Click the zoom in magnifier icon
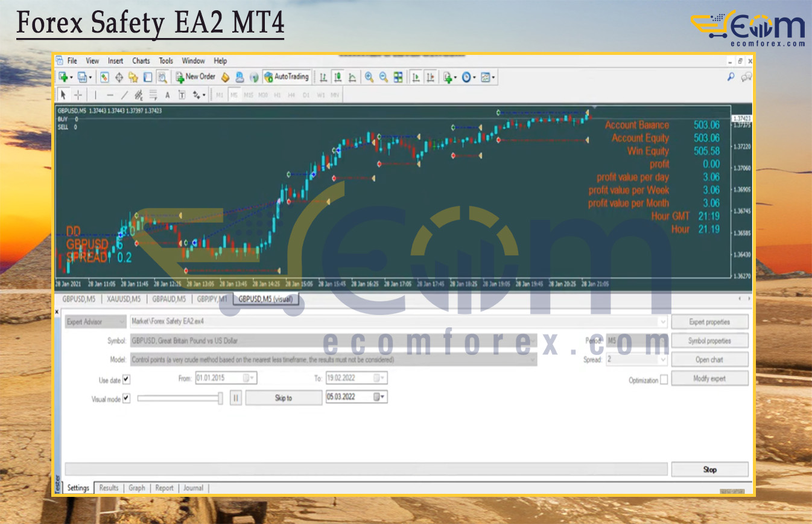Image resolution: width=812 pixels, height=524 pixels. [x=369, y=77]
